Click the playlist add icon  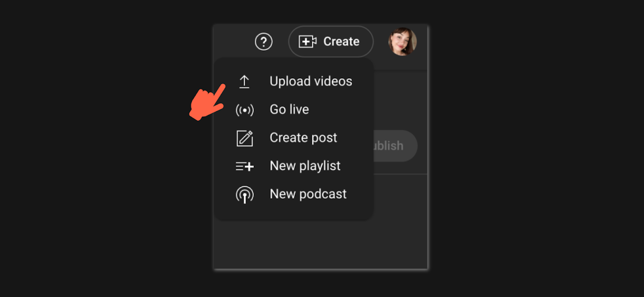point(245,167)
